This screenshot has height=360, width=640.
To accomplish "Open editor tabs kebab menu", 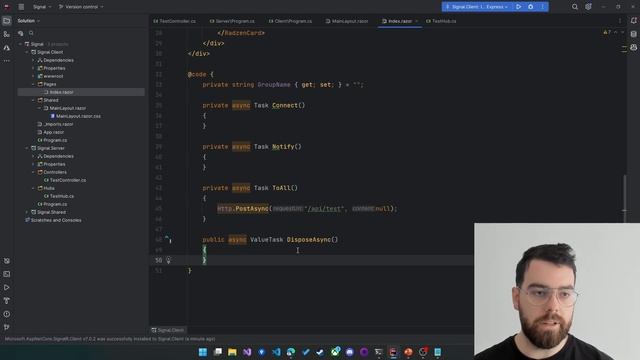I will pos(620,21).
